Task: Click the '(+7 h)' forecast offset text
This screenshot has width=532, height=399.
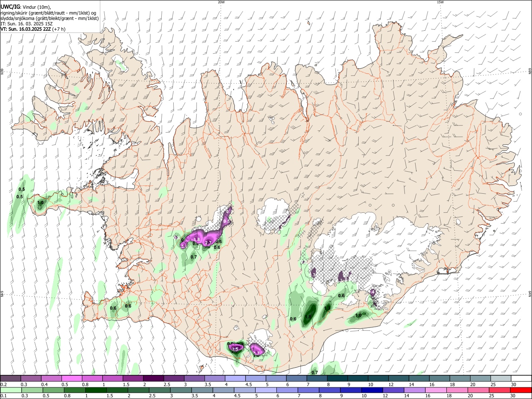Action: point(59,29)
